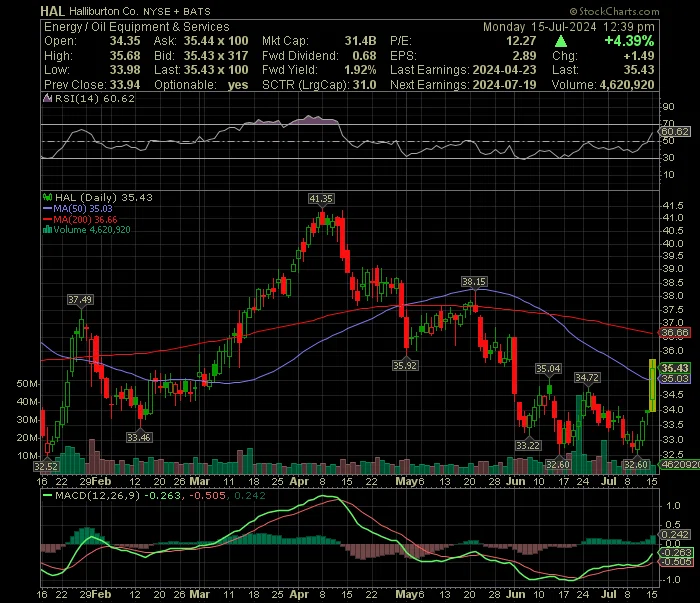Click the Open 34.35 value
This screenshot has height=603, width=700.
click(x=125, y=41)
